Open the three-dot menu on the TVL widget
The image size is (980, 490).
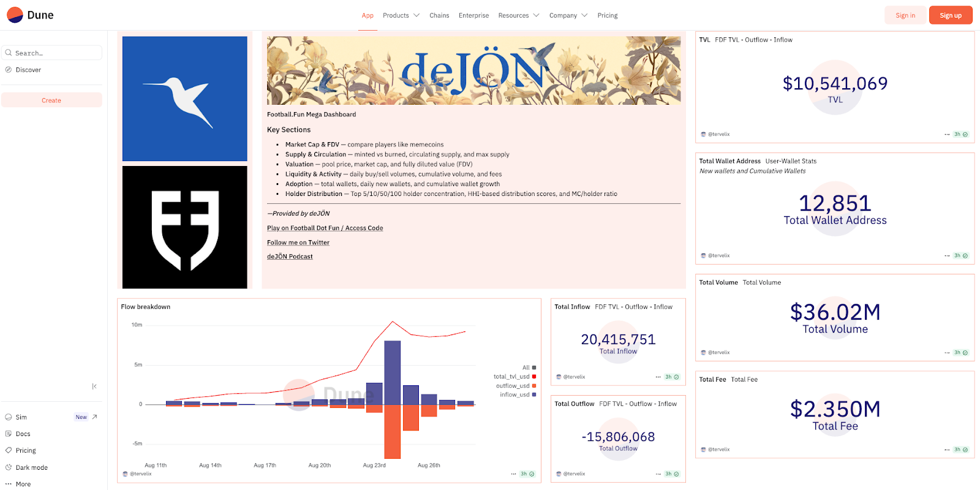coord(947,134)
